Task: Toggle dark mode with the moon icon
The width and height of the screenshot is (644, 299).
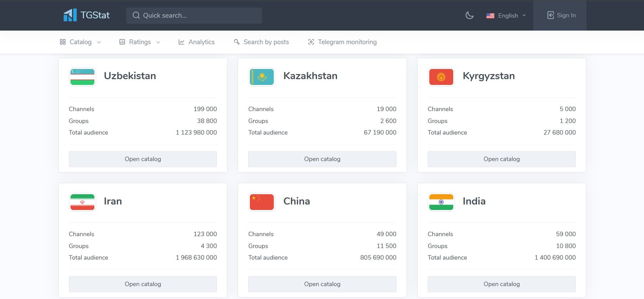Action: [469, 15]
